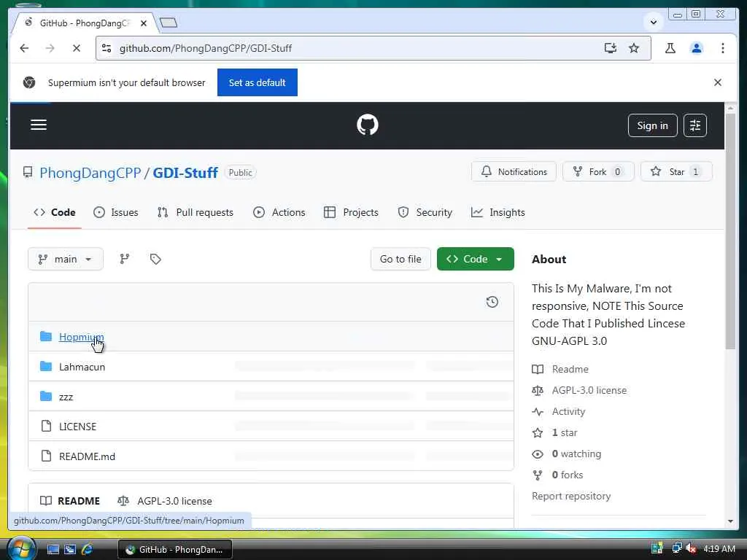Open a new browser tab
This screenshot has height=560, width=747.
pyautogui.click(x=169, y=23)
